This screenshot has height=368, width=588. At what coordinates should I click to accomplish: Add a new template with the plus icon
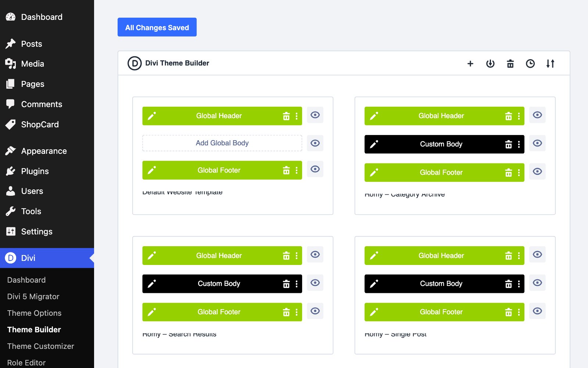470,64
